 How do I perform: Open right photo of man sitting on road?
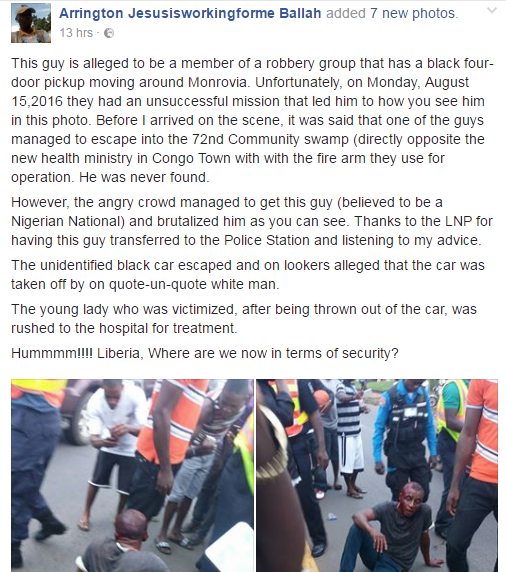(x=377, y=475)
